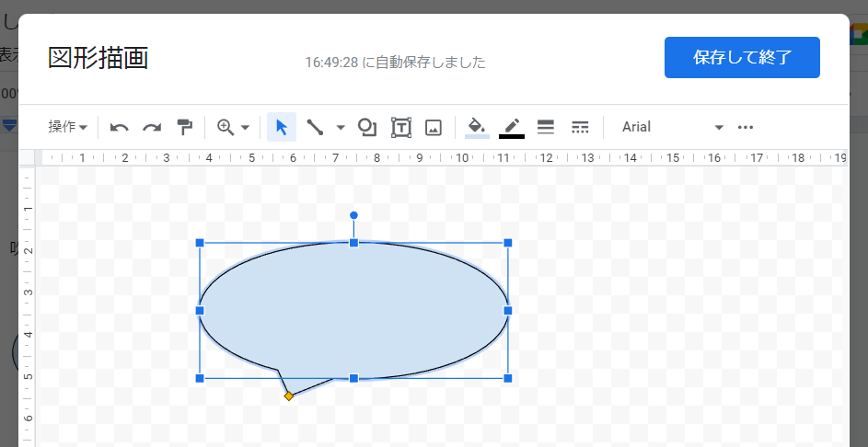Image resolution: width=868 pixels, height=447 pixels.
Task: Open the Border weight icon
Action: pyautogui.click(x=546, y=127)
